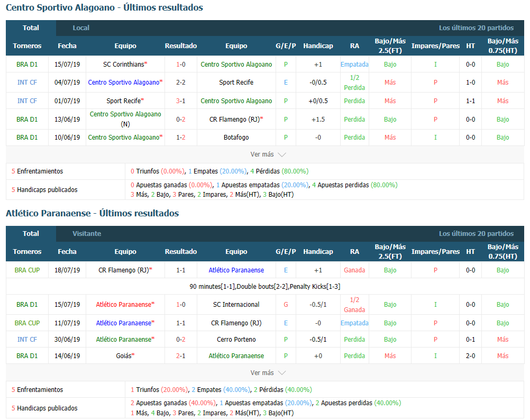
Task: Click Atlético Paranaense Últimos resultados heading
Action: pyautogui.click(x=92, y=214)
